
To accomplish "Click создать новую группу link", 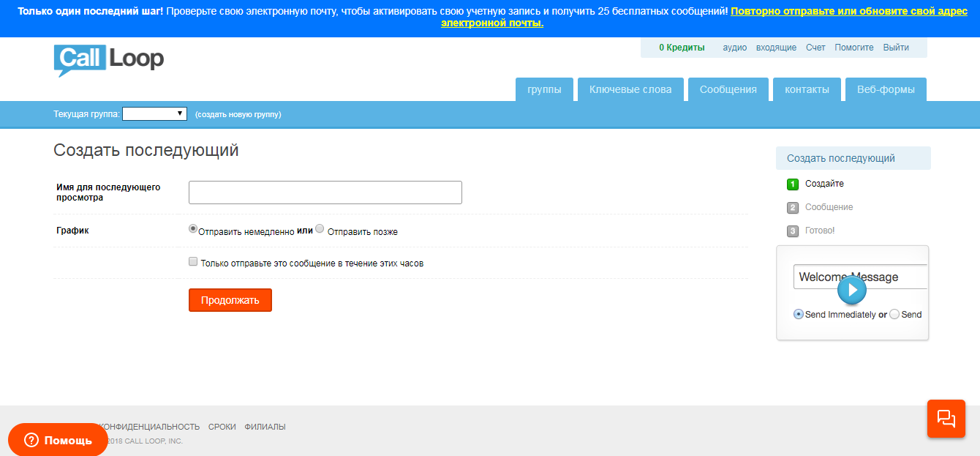I will click(238, 114).
